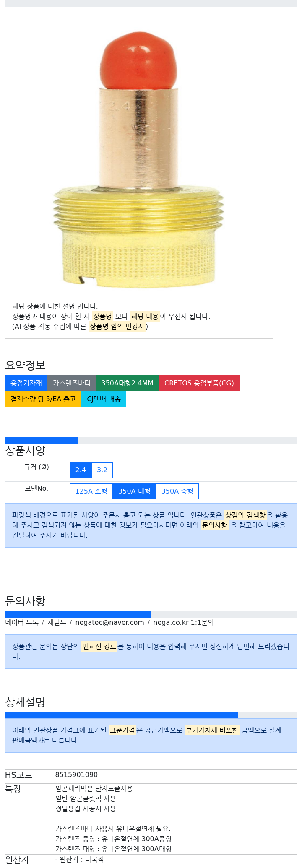Choose the 350A 중형 model
The image size is (302, 868).
click(x=177, y=491)
